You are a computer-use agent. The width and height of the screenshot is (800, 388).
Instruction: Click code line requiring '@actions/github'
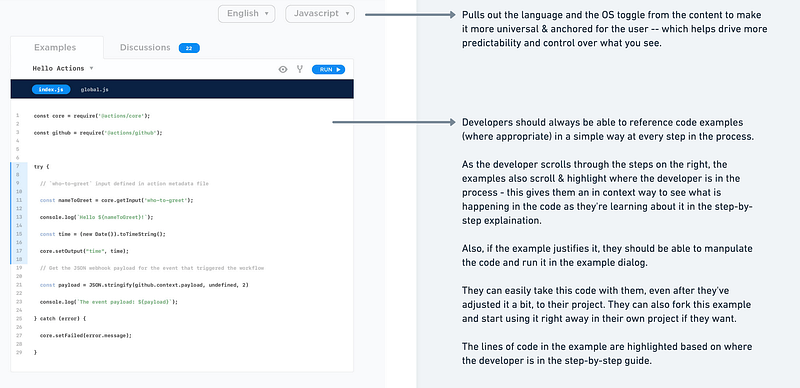(98, 133)
